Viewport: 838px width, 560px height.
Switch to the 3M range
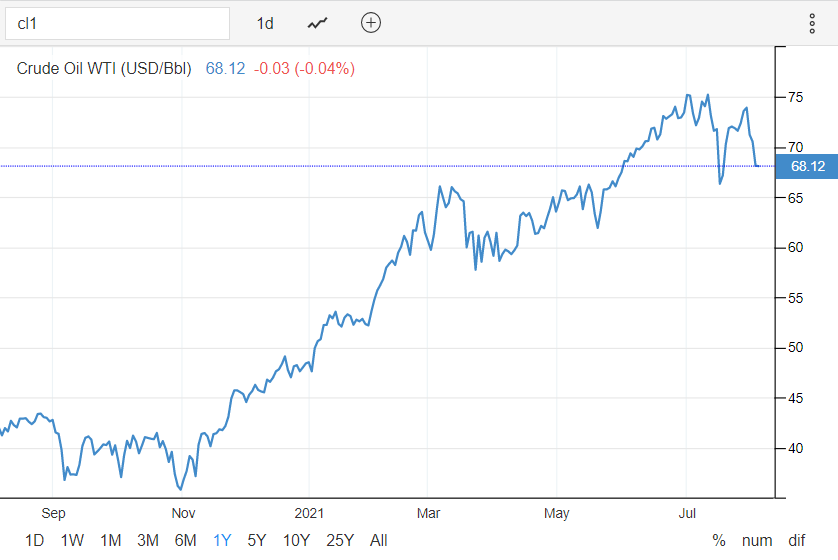click(148, 540)
